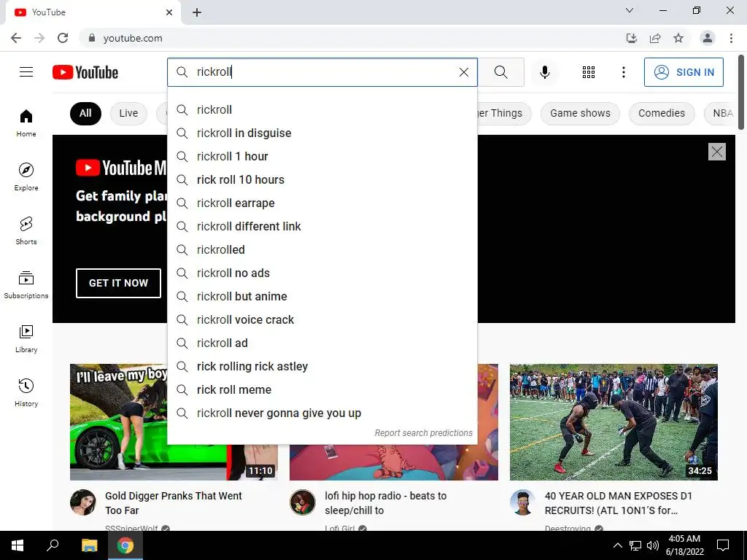Viewport: 747px width, 560px height.
Task: Go to Home in the sidebar
Action: click(26, 122)
